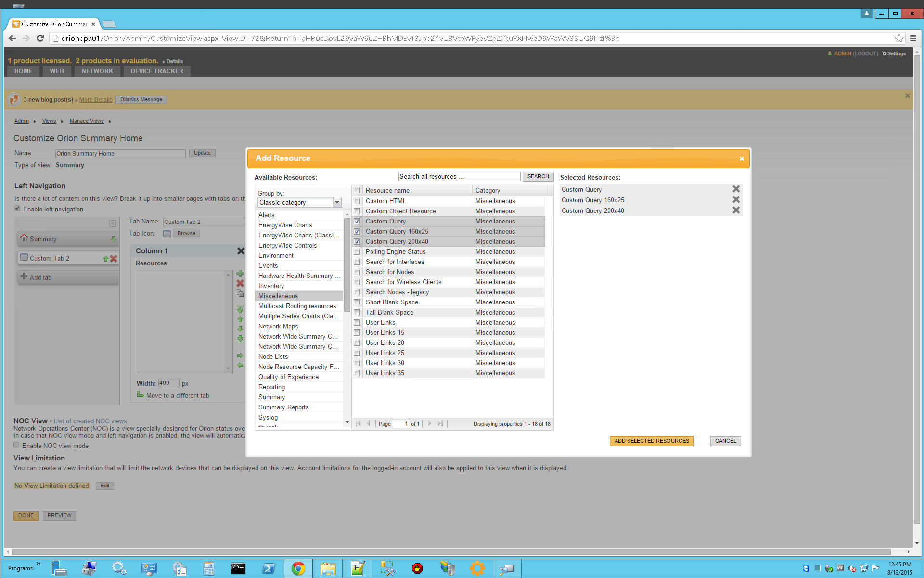Open the More Details blog link
Screen dimensions: 924x578
96,100
